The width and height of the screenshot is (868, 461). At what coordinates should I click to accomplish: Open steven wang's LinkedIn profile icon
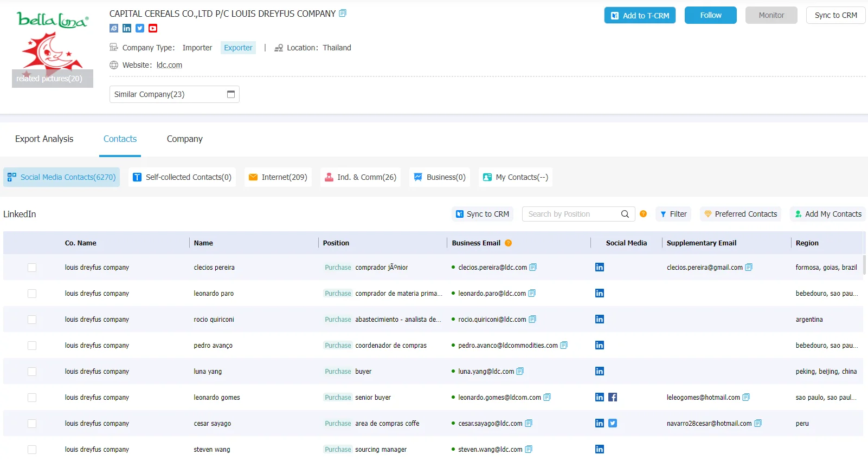click(600, 449)
